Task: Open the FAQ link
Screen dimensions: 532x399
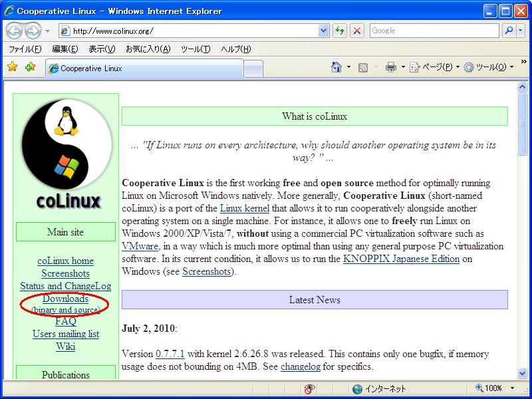Action: coord(65,321)
